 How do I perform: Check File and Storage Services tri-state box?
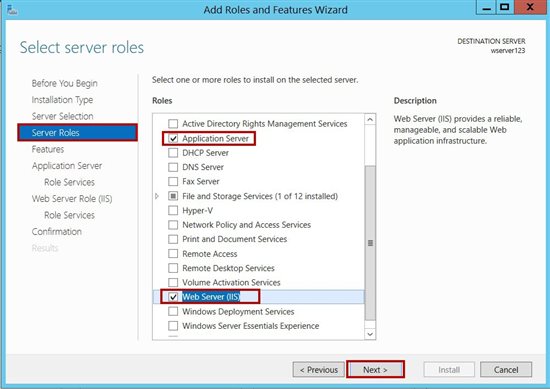(x=173, y=196)
